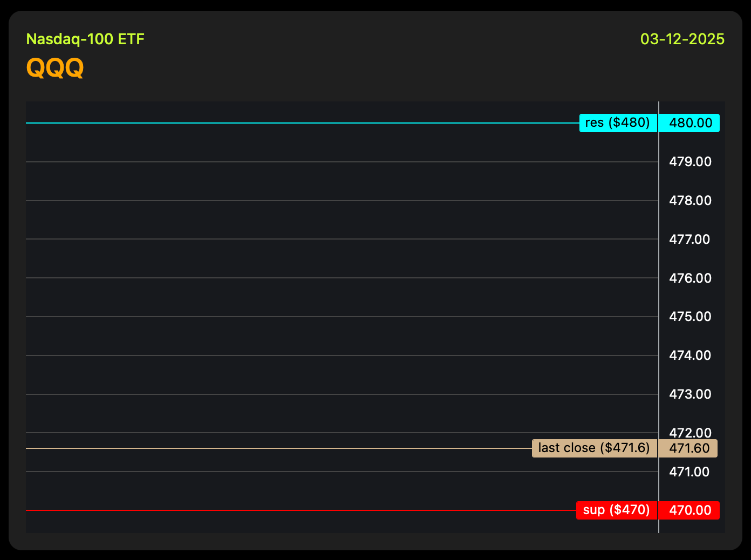The image size is (751, 560).
Task: Click the 475.00 price axis label
Action: pos(690,317)
